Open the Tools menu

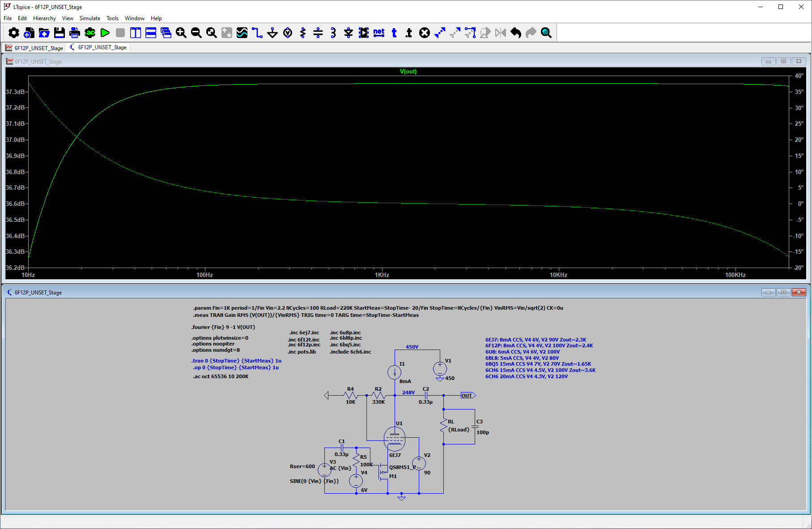[x=112, y=18]
